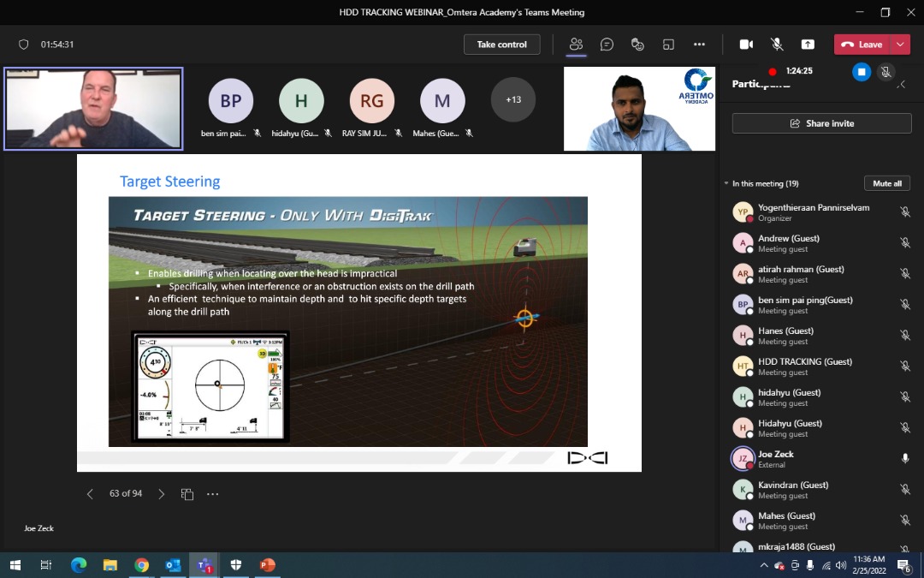Toggle the camera on or off
This screenshot has width=924, height=578.
(x=747, y=45)
